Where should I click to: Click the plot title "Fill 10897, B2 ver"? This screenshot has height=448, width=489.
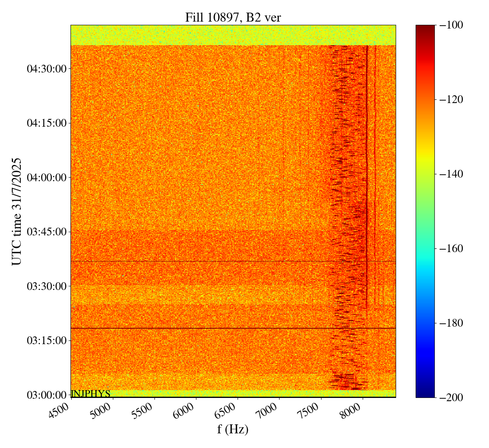click(233, 18)
